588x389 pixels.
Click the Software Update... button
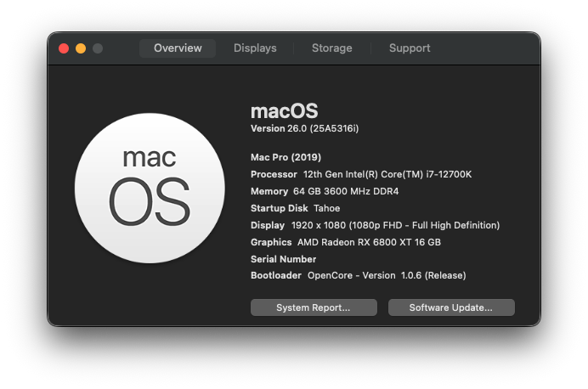(451, 307)
